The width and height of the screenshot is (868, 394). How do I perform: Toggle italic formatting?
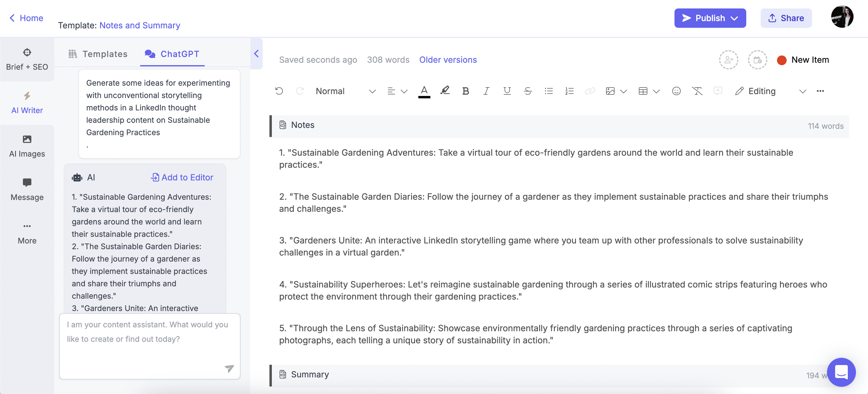(x=486, y=91)
